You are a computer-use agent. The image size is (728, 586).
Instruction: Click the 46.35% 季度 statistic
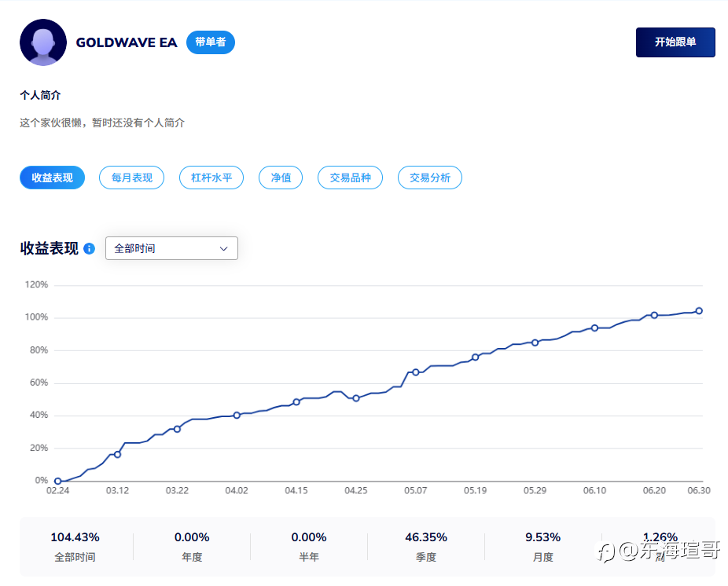pyautogui.click(x=426, y=547)
